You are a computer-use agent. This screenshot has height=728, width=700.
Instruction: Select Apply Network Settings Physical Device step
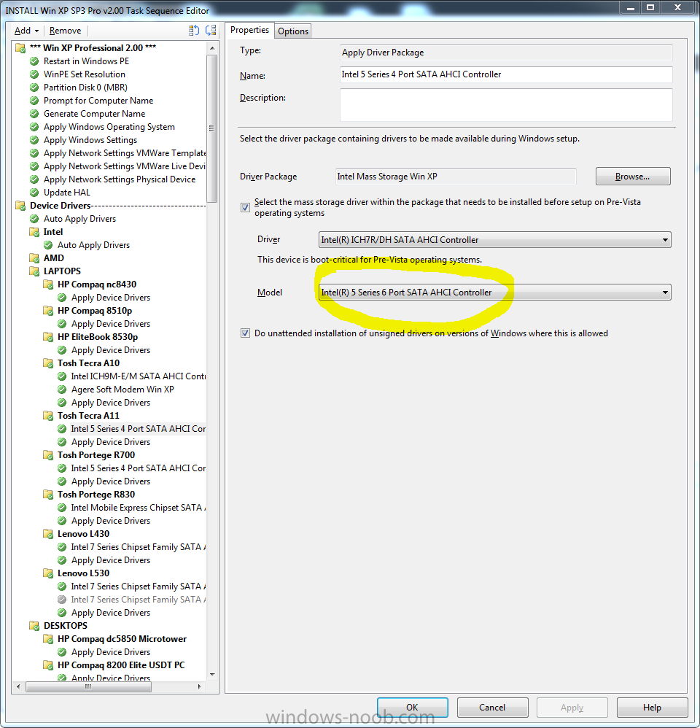click(120, 179)
